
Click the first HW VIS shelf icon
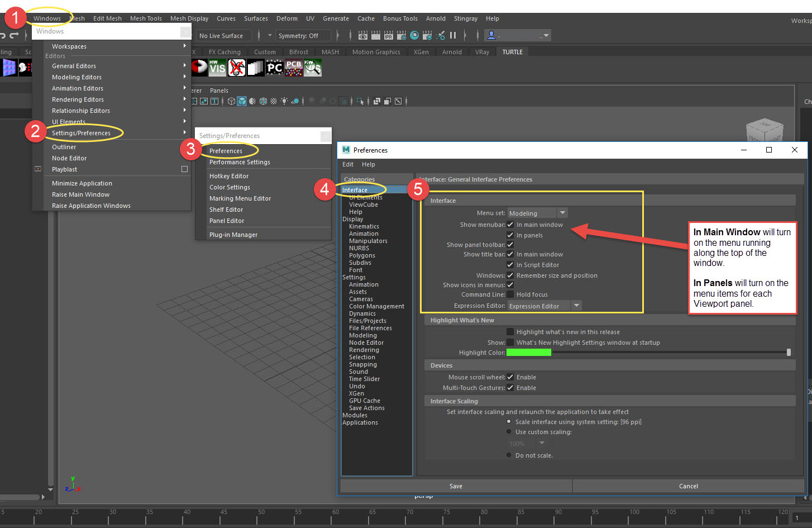click(x=217, y=68)
